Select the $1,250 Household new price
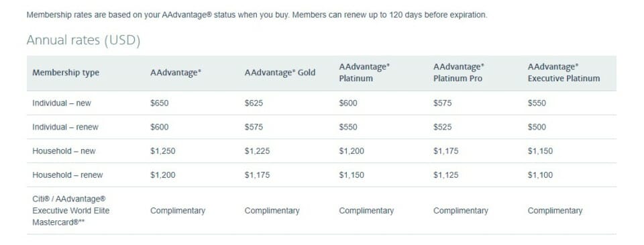Screen dimensions: 644x245 [x=162, y=151]
